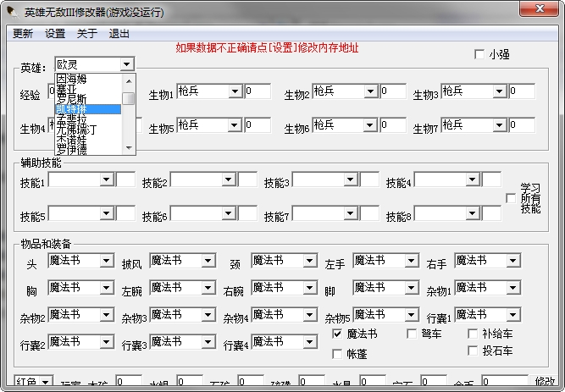565x392 pixels.
Task: Select 木诺娃 in hero list
Action: pos(88,139)
